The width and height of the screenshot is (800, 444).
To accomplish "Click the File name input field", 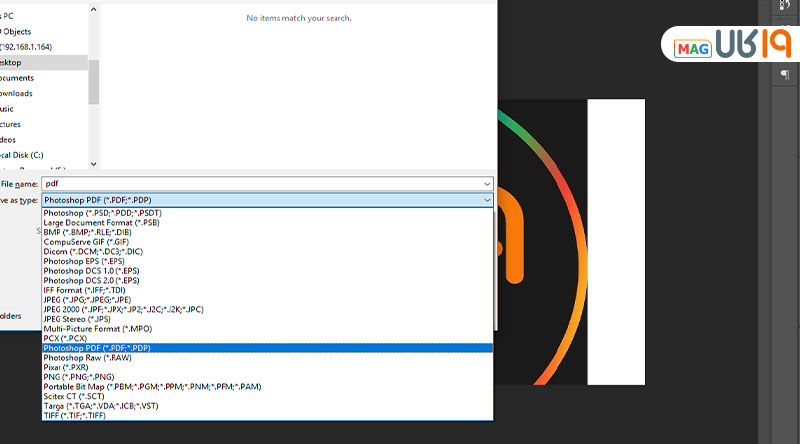I will pos(260,184).
